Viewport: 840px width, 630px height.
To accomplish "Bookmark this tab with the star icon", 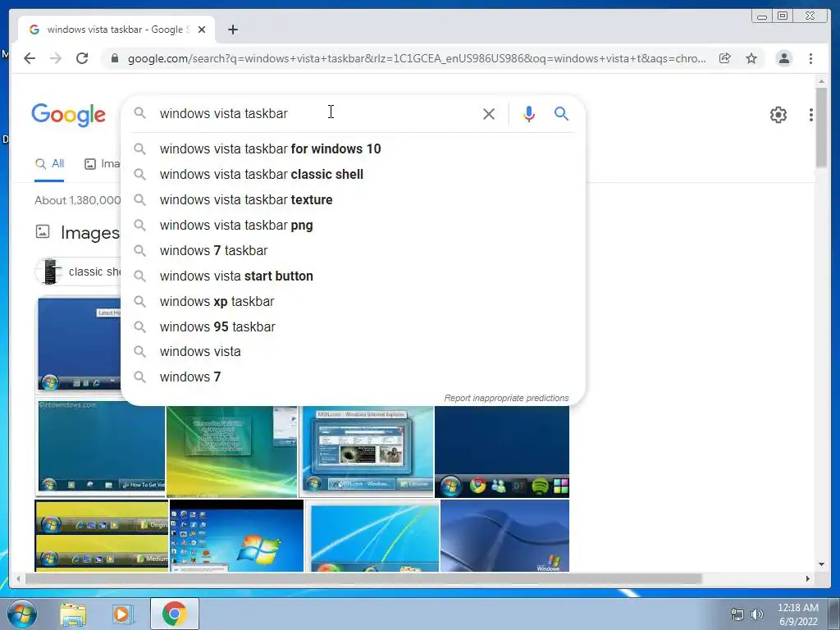I will pos(751,58).
